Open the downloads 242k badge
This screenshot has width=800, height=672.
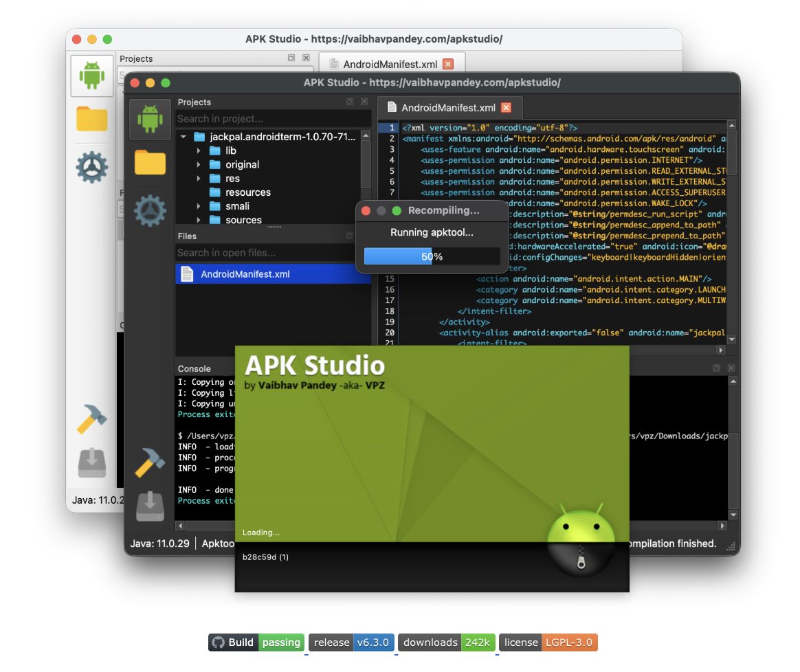(447, 642)
